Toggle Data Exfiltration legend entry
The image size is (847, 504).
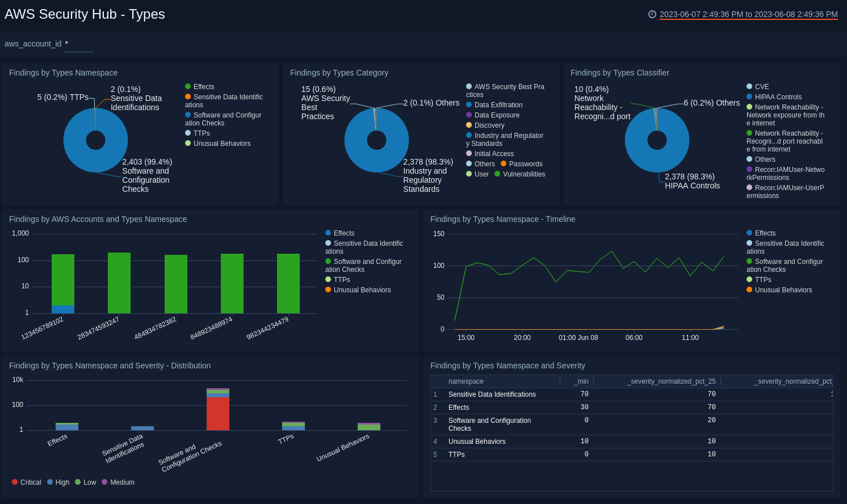pos(494,105)
